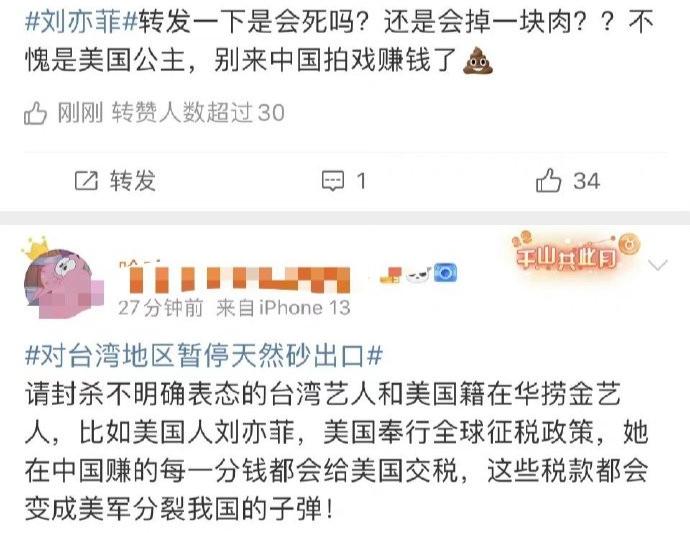690x533 pixels.
Task: Open the #对台湾地区暂停天然砂出口# topic
Action: (204, 356)
